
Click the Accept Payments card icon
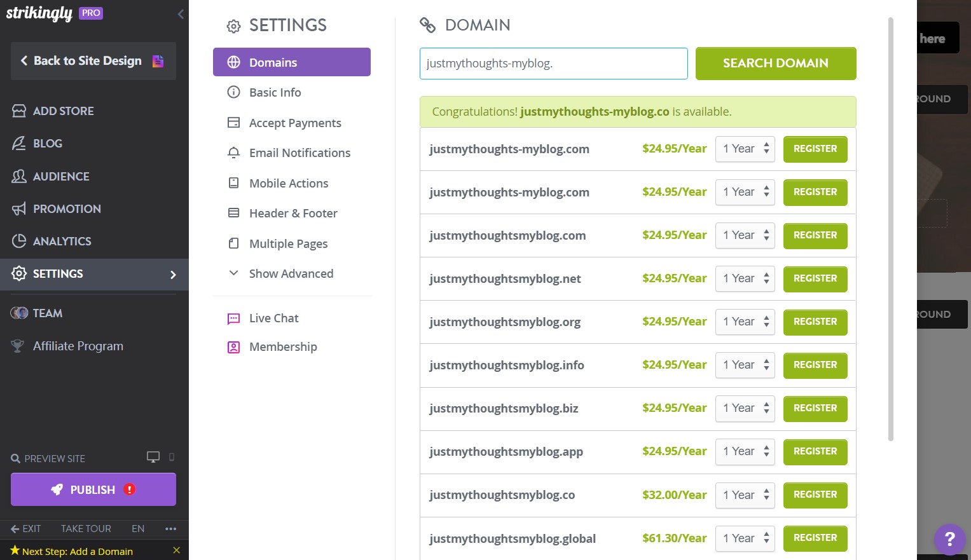tap(233, 122)
